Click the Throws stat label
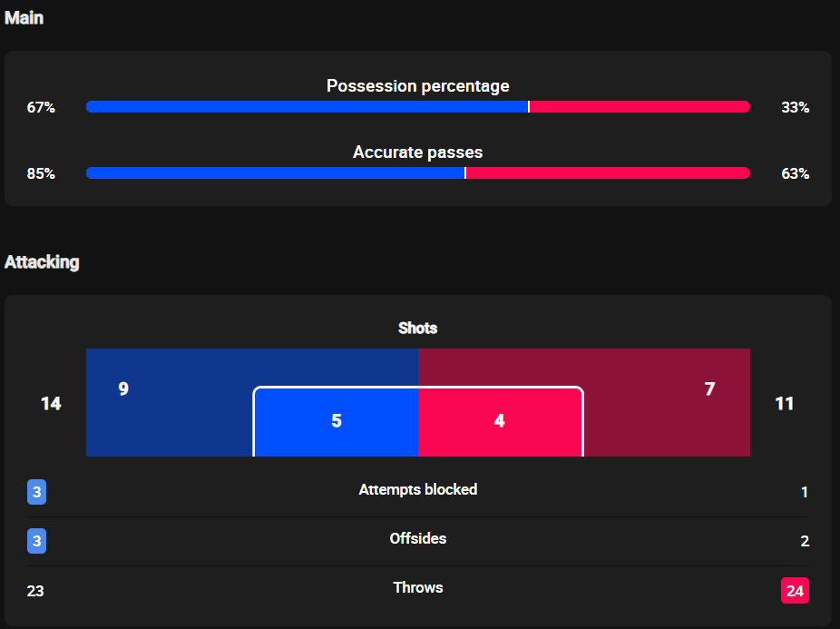 (x=418, y=587)
